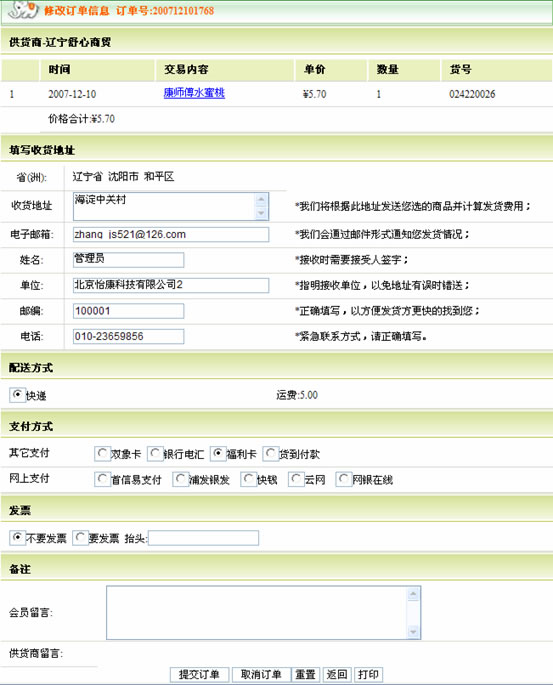This screenshot has height=685, width=553.
Task: Select 要发票 invoice needed option
Action: (x=80, y=537)
